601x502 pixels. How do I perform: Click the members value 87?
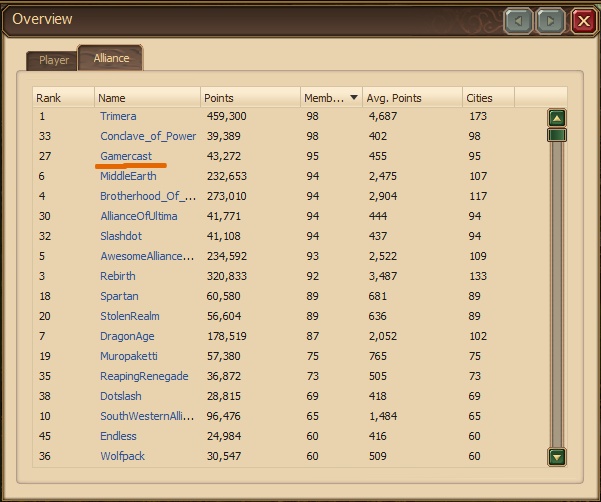(312, 336)
